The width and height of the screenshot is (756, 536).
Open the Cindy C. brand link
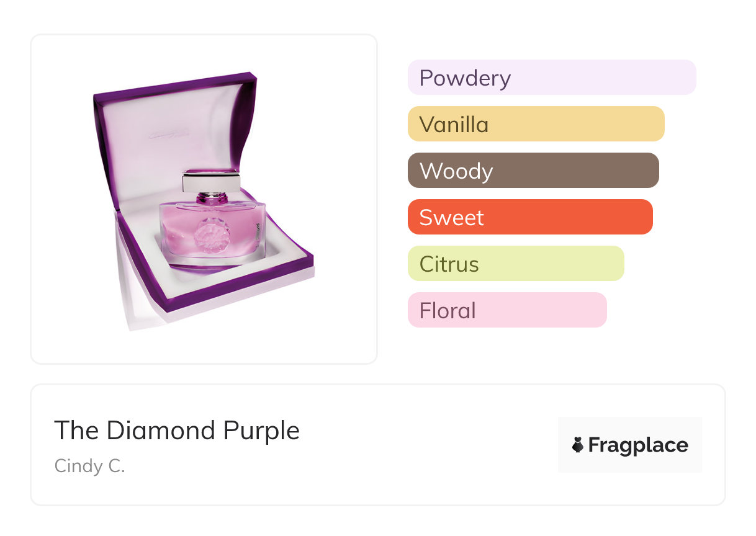click(90, 466)
